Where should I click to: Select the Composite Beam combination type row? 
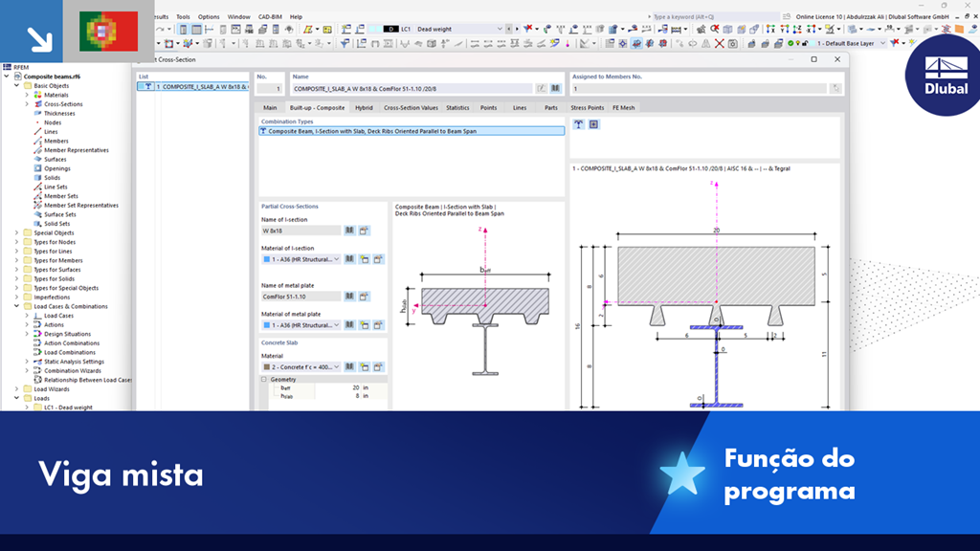point(412,131)
